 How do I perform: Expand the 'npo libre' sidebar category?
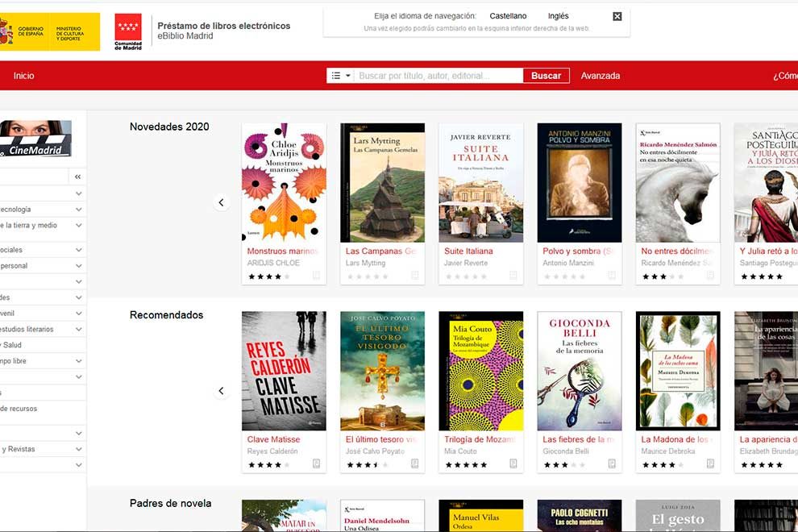[78, 361]
